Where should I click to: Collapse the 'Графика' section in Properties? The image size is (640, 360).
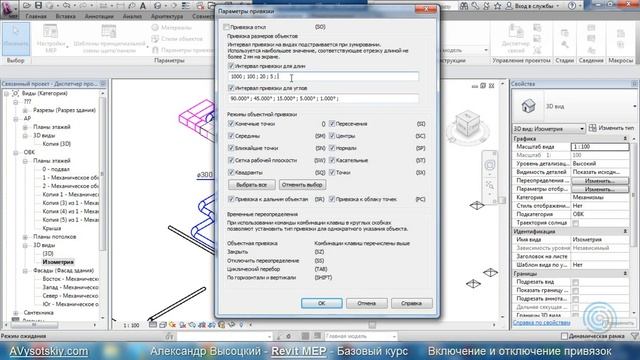tap(625, 139)
